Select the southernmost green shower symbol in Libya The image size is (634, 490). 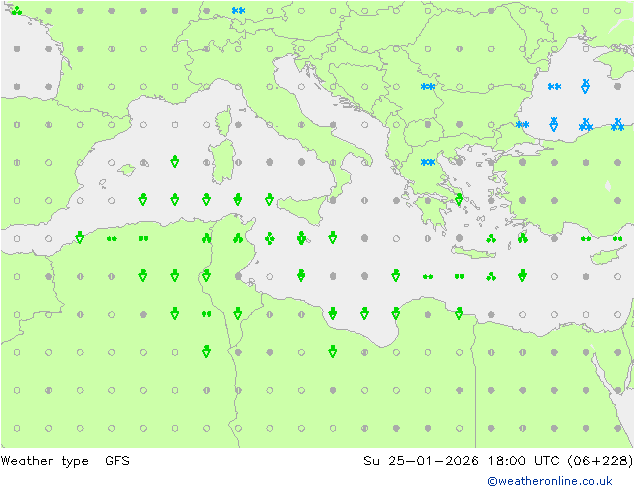pyautogui.click(x=333, y=351)
